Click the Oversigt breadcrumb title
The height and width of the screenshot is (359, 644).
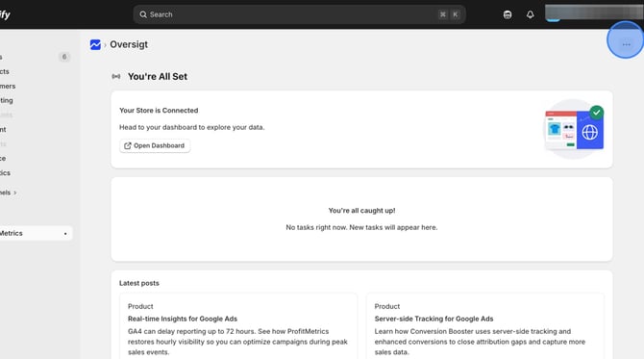(x=129, y=44)
